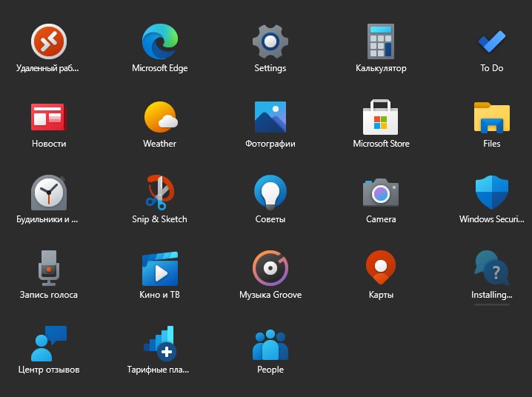Click the "Центр отзывов" label text
The image size is (532, 397).
point(49,370)
